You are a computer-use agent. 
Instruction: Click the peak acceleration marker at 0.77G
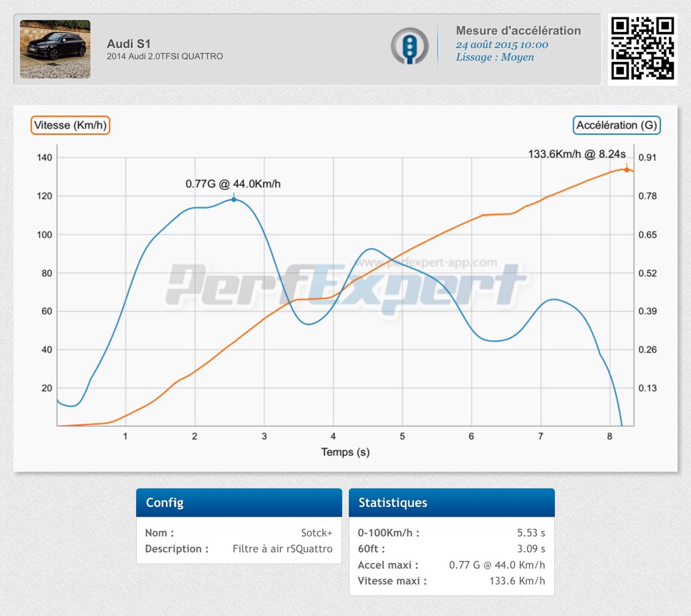pos(233,199)
